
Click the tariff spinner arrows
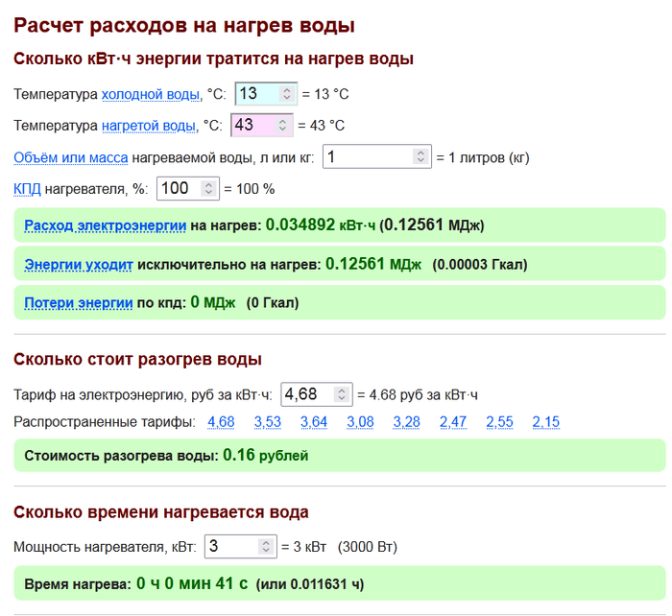click(342, 394)
